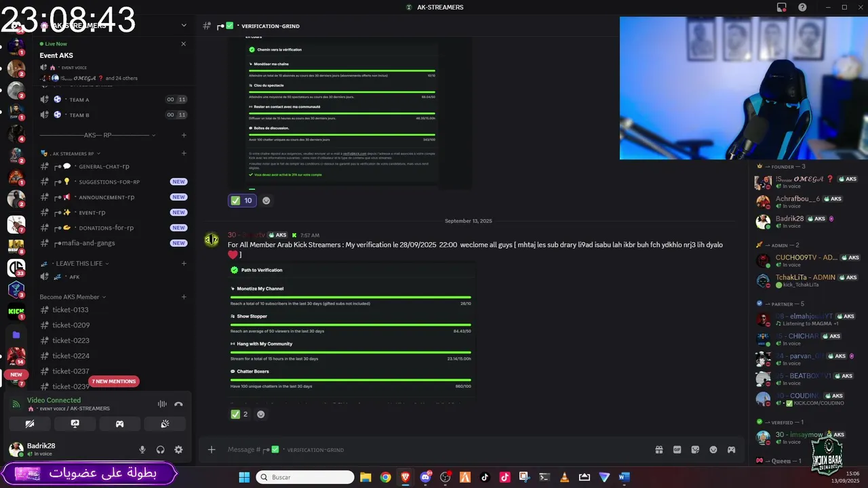The image size is (868, 488).
Task: Open Windows Start menu
Action: (244, 477)
